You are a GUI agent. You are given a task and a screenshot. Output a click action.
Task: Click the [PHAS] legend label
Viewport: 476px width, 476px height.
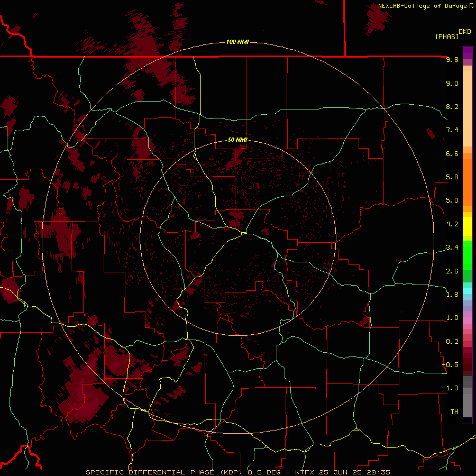tap(447, 36)
